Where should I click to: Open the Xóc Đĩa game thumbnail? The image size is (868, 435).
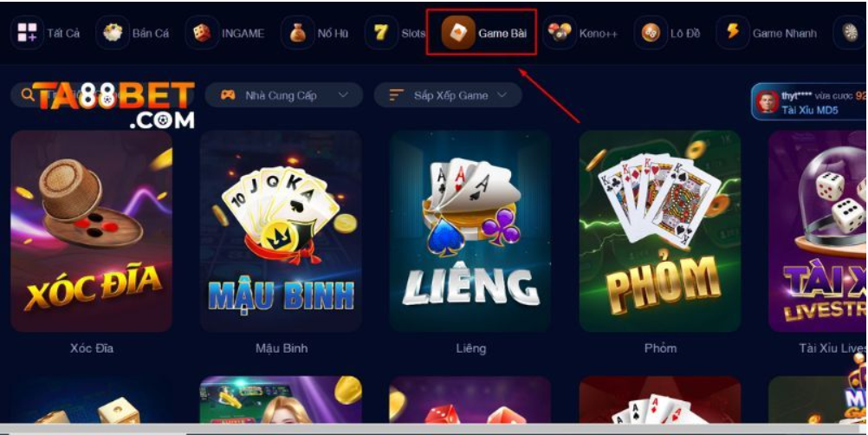(91, 231)
